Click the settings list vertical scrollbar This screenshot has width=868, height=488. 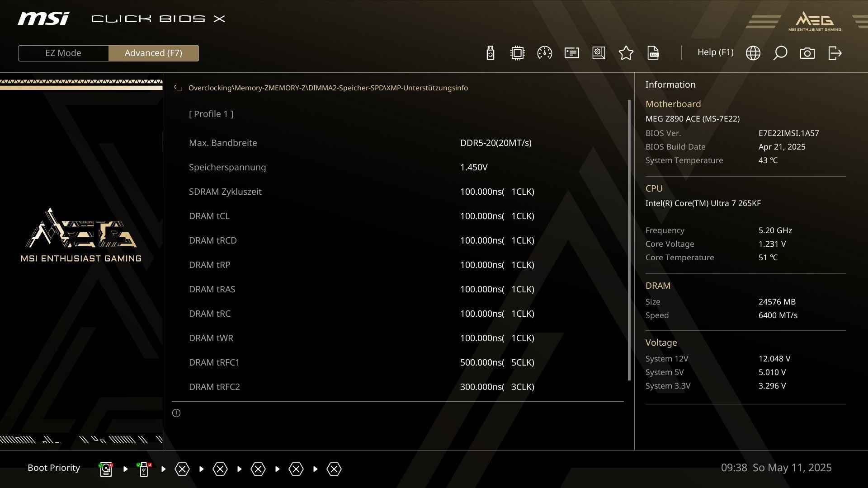pos(629,239)
